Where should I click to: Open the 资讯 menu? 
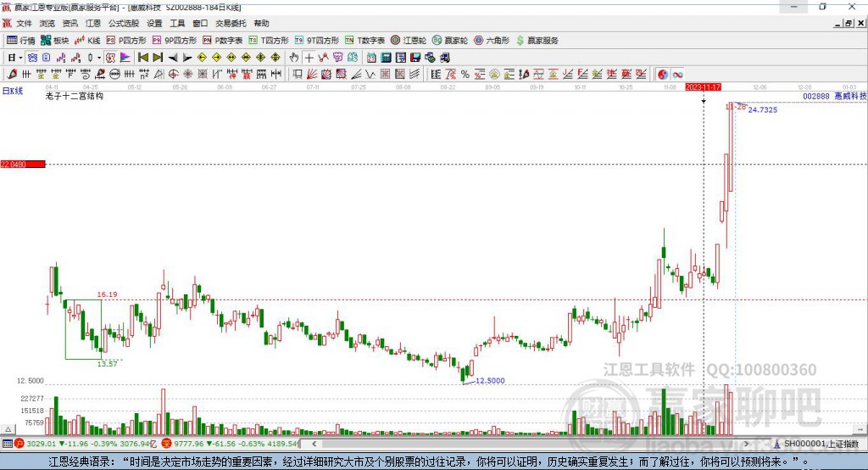pos(70,23)
